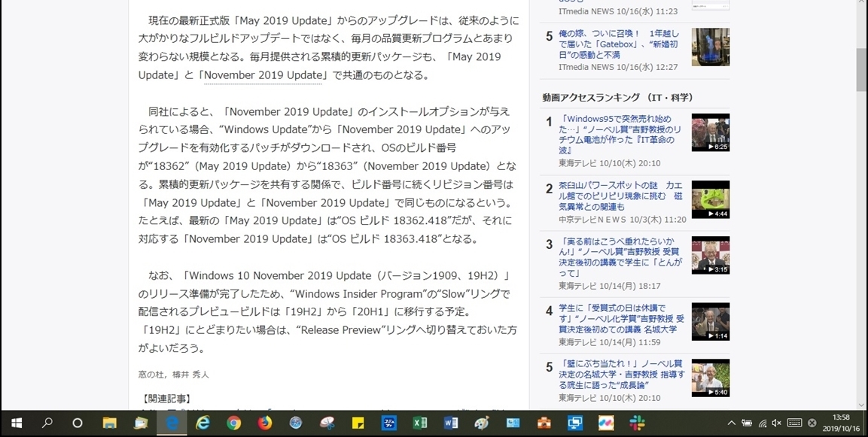This screenshot has width=868, height=437.
Task: Open underlined November 2019 Update link
Action: click(263, 75)
